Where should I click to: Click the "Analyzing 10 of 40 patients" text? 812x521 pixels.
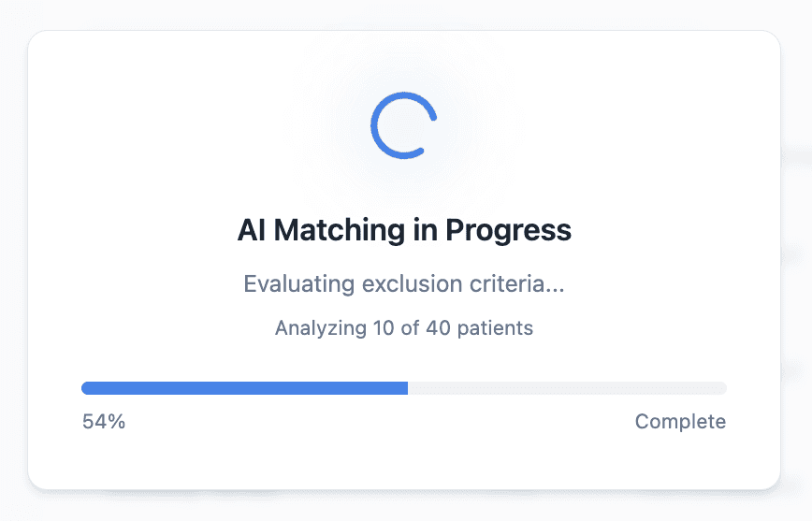[404, 328]
